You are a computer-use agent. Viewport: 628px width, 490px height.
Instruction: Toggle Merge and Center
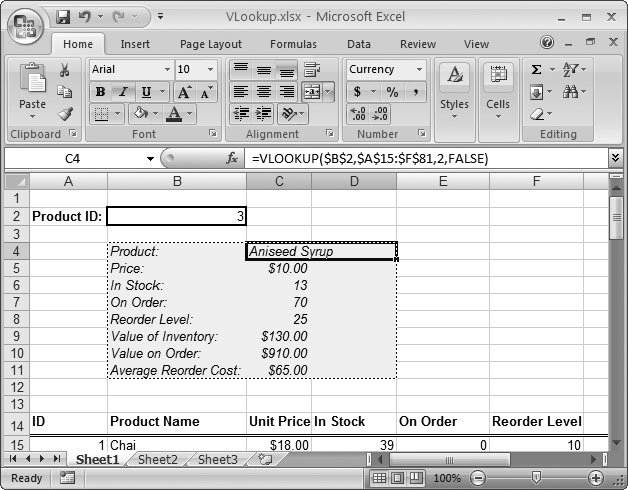click(312, 92)
